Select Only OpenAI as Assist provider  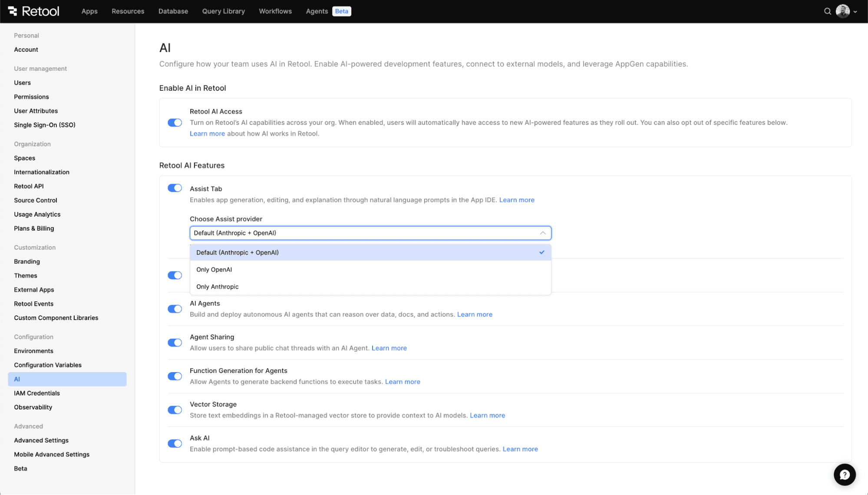[214, 269]
